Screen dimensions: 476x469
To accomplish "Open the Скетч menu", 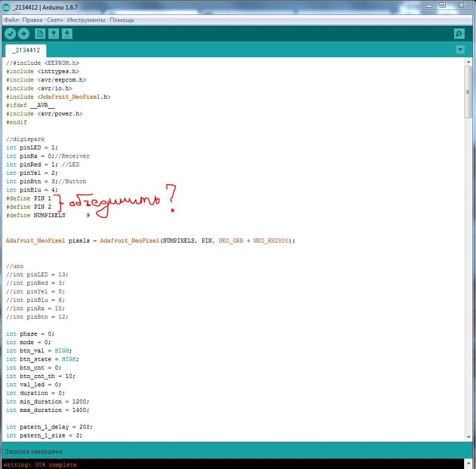I will 55,20.
